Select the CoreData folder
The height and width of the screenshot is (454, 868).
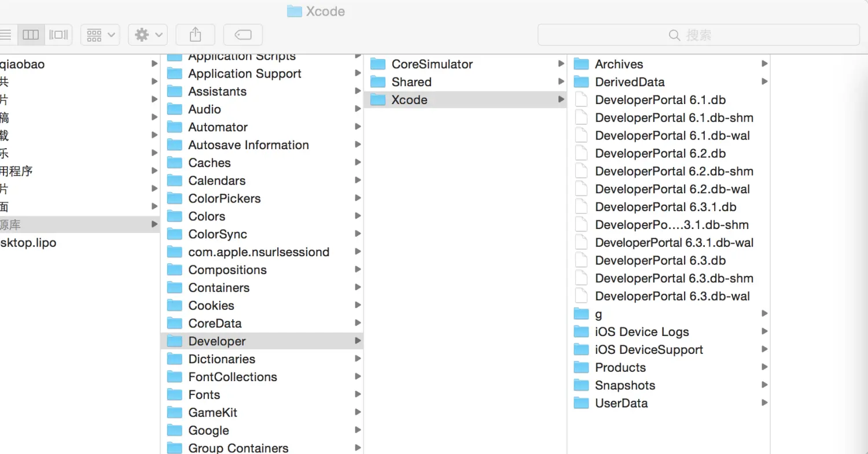(x=262, y=323)
